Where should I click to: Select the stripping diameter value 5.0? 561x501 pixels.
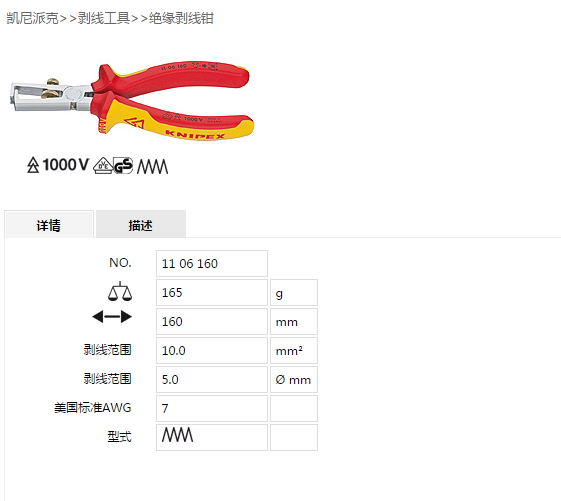212,380
